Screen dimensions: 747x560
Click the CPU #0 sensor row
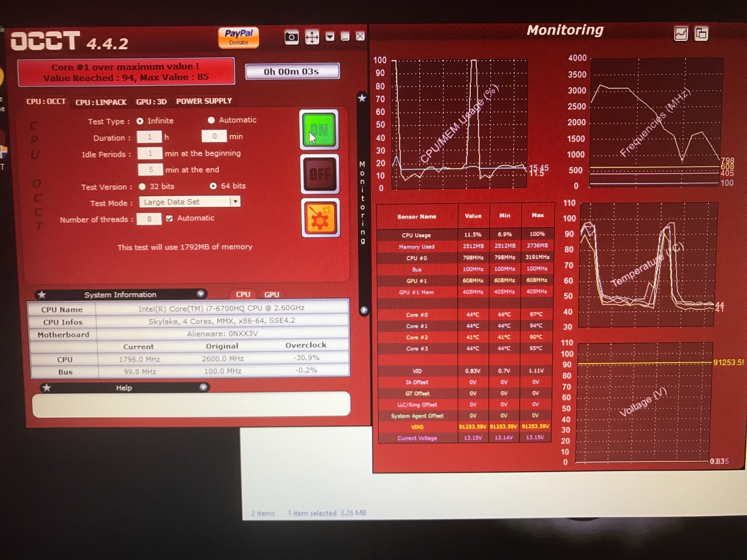point(465,258)
